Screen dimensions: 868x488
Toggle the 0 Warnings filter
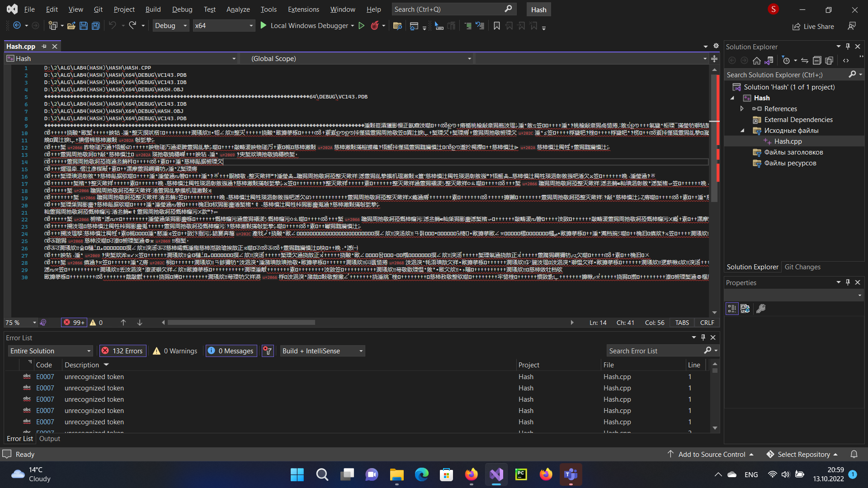coord(175,351)
